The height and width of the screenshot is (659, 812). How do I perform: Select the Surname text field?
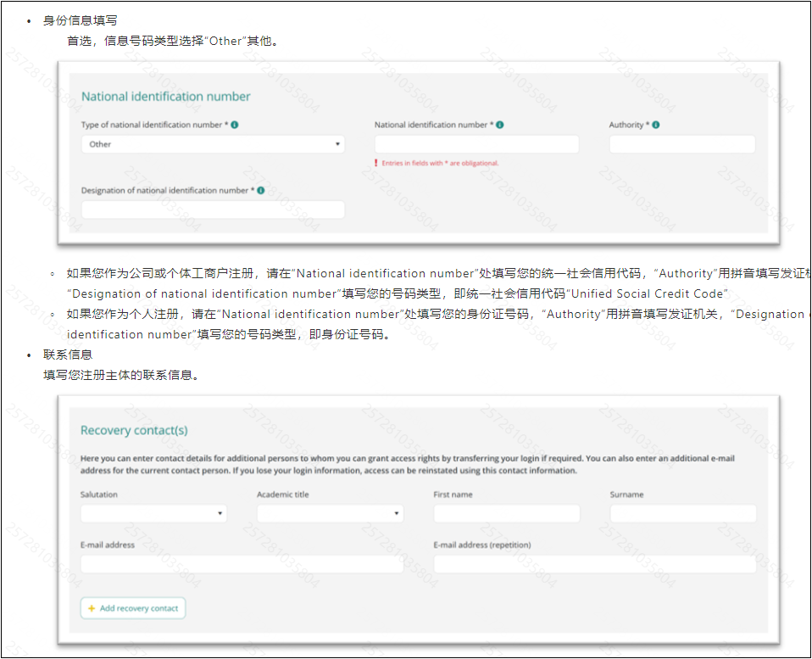(x=682, y=513)
